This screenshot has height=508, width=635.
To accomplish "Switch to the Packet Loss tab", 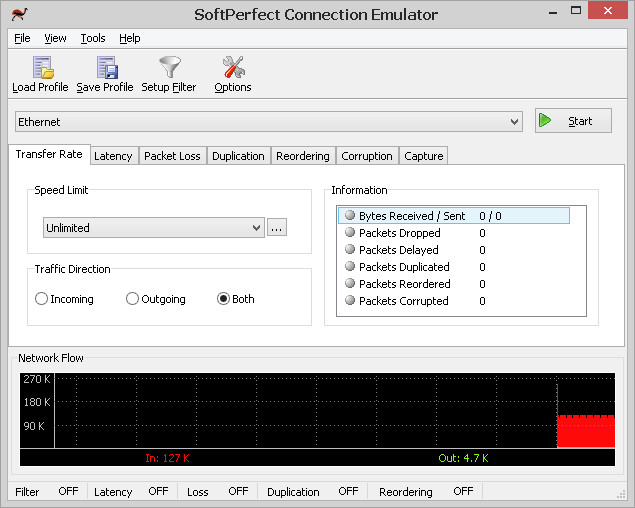I will (172, 156).
